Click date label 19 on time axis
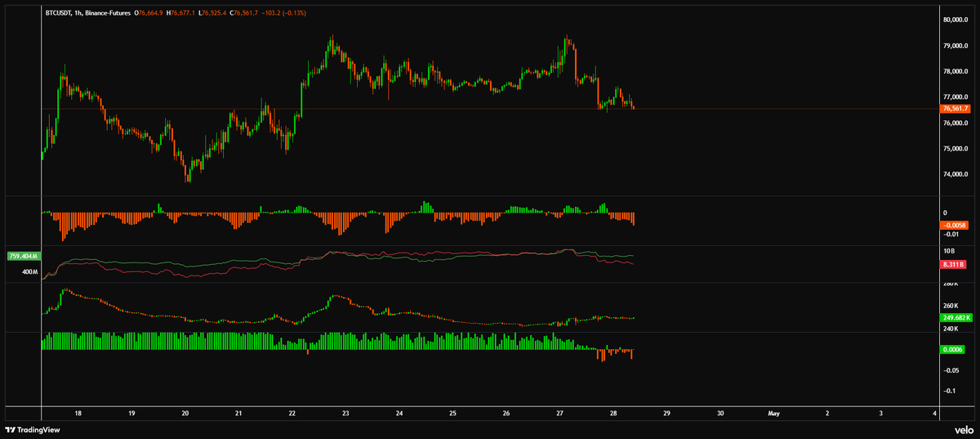The height and width of the screenshot is (439, 980). [131, 414]
